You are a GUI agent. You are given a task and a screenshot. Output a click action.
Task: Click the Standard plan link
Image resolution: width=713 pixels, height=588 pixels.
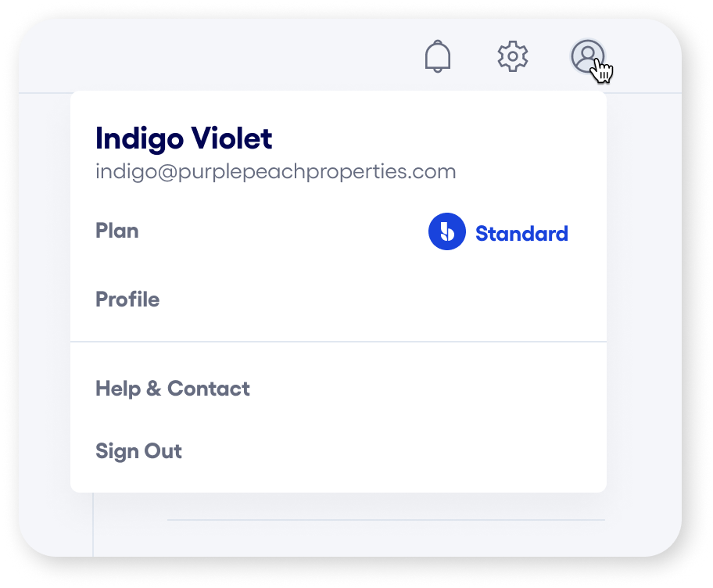click(x=521, y=233)
